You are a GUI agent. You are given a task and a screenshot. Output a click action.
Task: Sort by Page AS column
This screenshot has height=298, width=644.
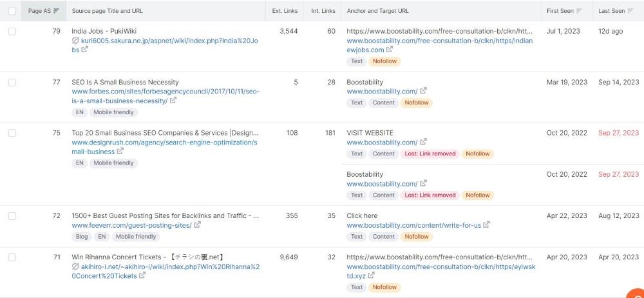tap(44, 11)
